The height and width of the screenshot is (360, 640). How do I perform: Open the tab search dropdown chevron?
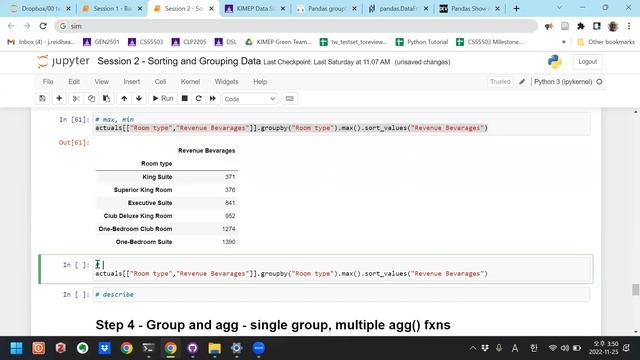click(559, 8)
